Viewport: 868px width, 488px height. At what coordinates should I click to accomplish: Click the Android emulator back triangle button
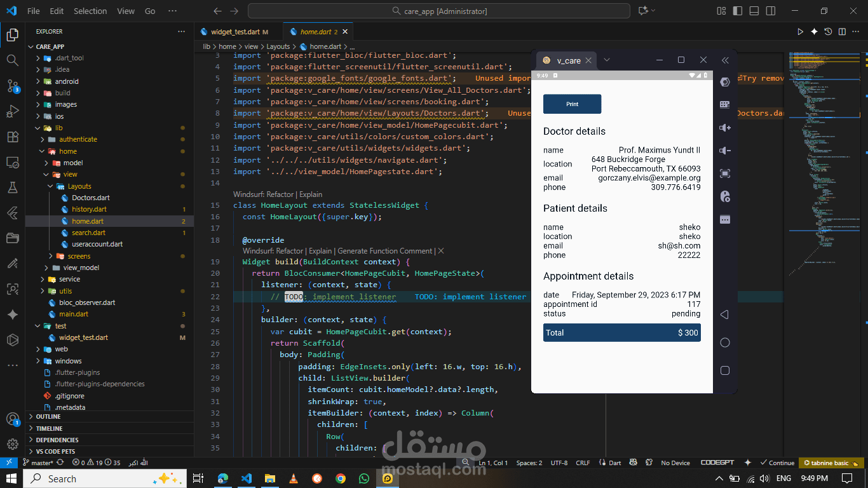724,315
